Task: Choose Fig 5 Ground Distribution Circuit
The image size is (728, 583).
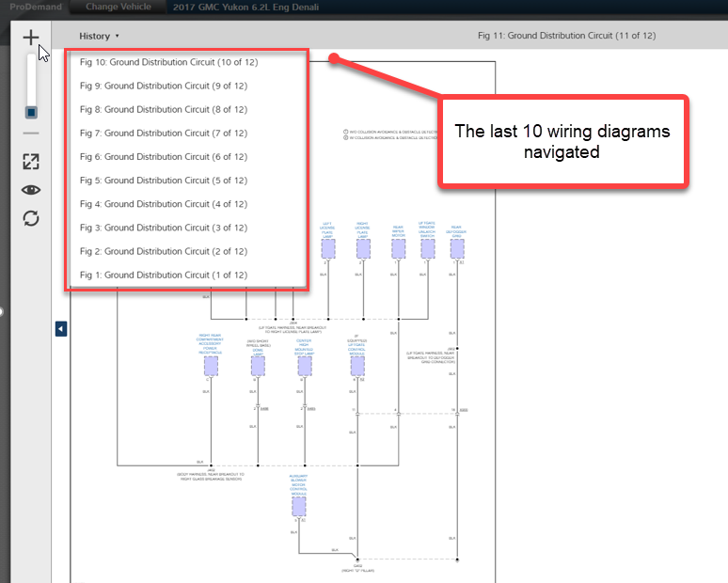Action: point(163,181)
